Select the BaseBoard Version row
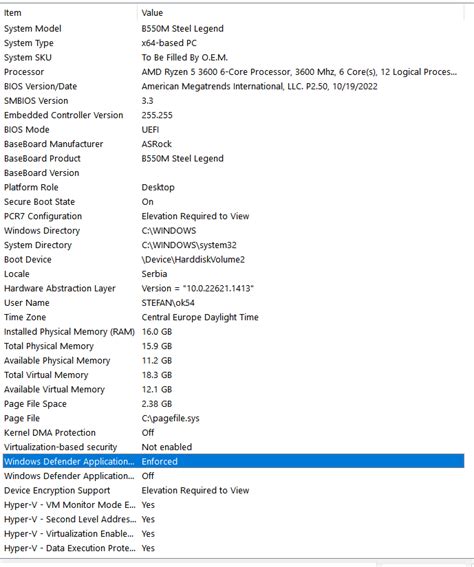This screenshot has height=567, width=474. [x=233, y=173]
